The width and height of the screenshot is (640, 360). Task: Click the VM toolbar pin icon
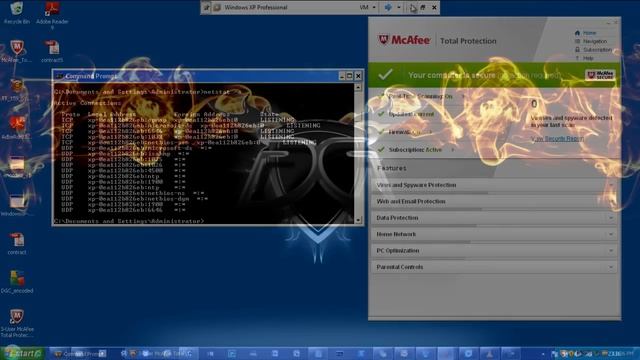(207, 7)
